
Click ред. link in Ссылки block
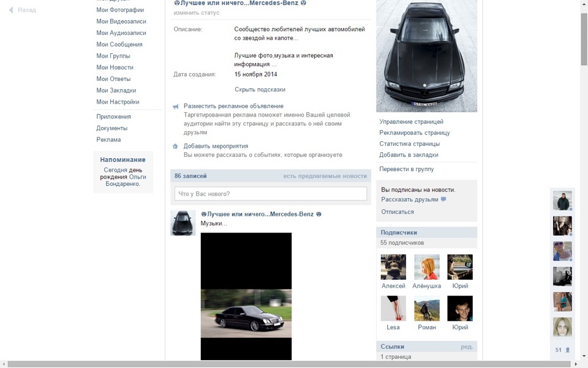coord(467,347)
